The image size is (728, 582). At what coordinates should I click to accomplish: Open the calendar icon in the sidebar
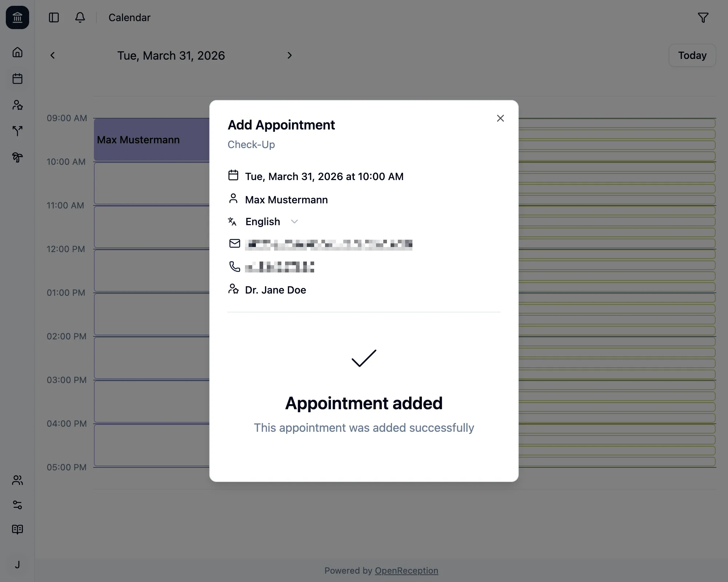point(17,79)
